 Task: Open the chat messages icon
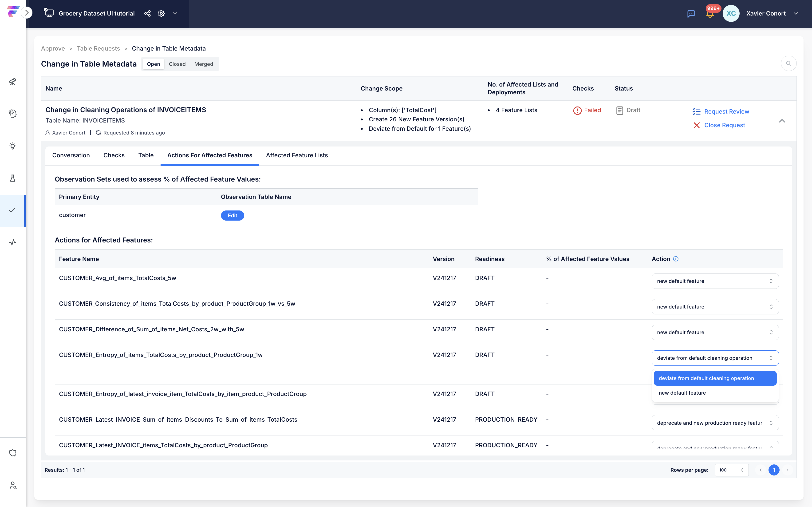691,14
